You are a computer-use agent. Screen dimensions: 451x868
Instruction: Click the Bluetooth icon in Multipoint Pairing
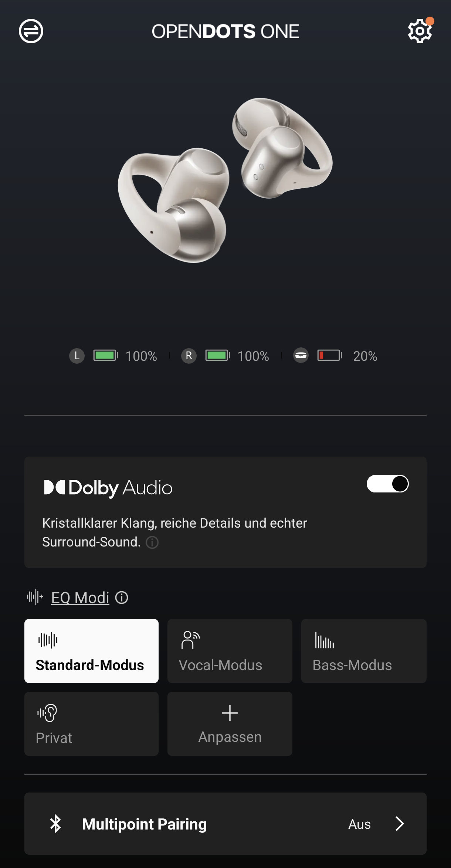(55, 824)
